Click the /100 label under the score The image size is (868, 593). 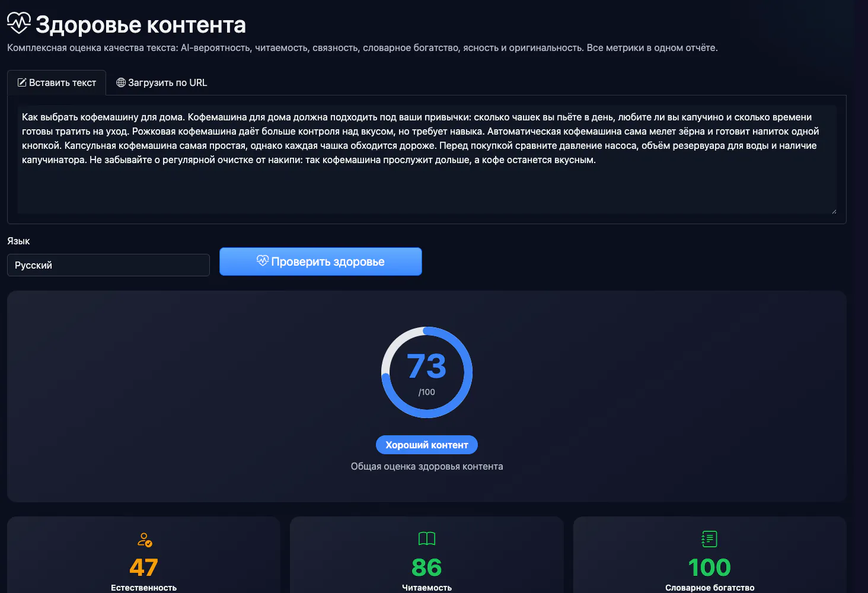tap(427, 392)
